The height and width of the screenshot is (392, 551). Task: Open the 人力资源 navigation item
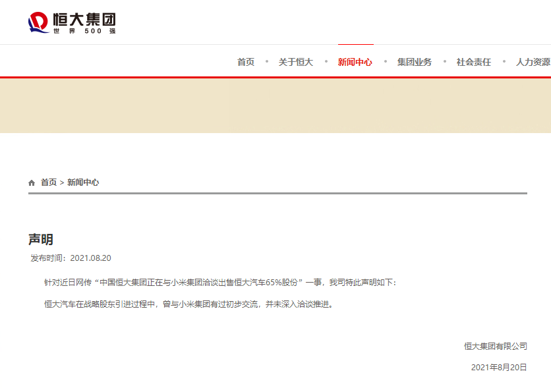[533, 62]
